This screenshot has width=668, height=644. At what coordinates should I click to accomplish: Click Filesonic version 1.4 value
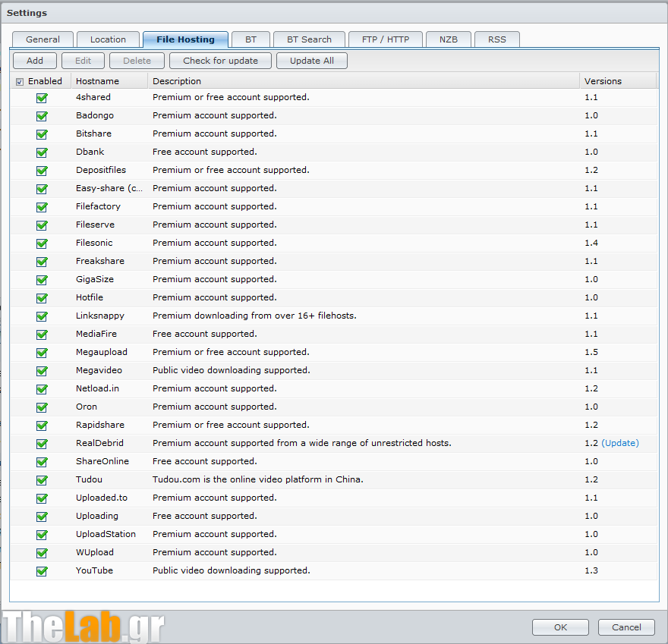591,243
